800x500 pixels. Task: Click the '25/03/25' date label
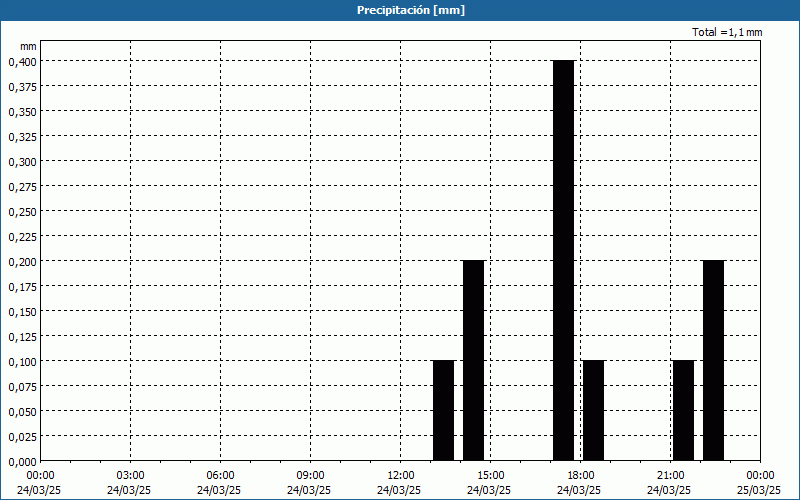tap(759, 490)
